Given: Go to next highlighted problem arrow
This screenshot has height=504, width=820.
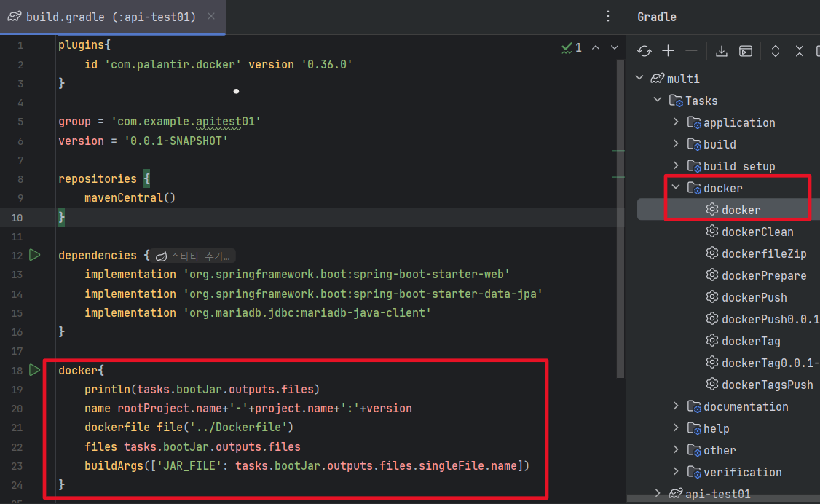Looking at the screenshot, I should pyautogui.click(x=615, y=47).
